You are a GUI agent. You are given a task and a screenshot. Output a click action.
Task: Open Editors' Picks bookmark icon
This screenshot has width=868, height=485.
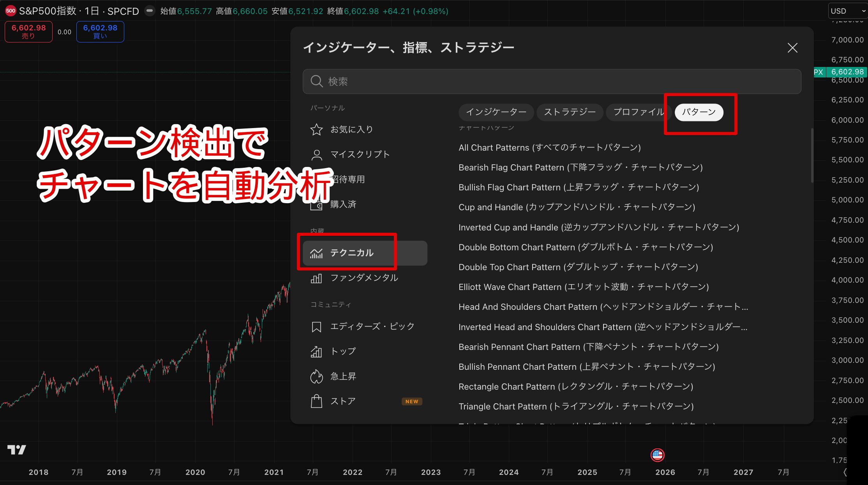pyautogui.click(x=316, y=327)
